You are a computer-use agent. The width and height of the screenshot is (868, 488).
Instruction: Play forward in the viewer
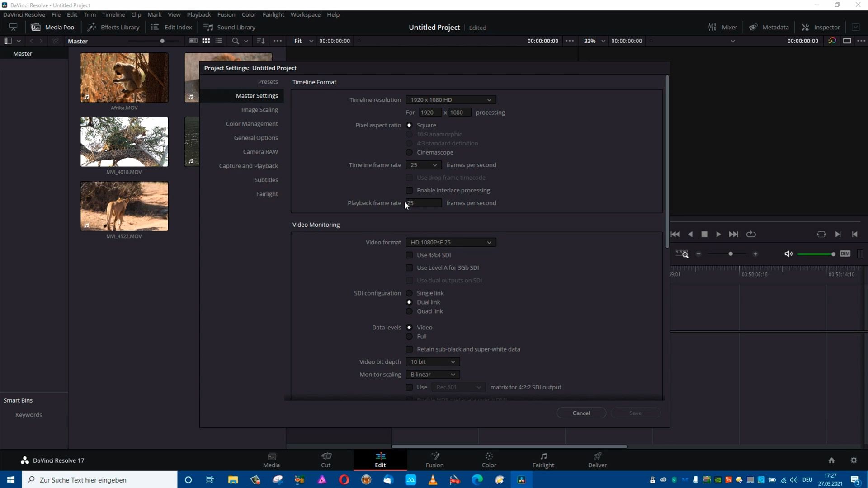point(718,234)
